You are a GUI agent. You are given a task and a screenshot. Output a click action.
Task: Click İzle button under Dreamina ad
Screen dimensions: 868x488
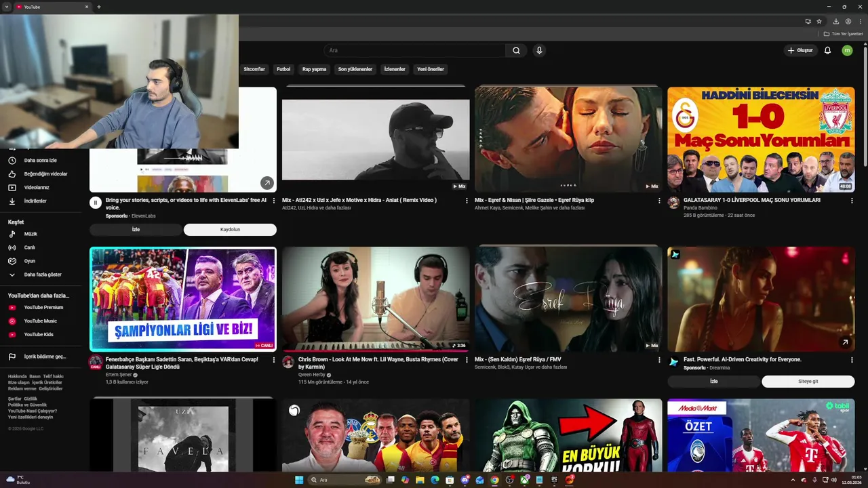click(713, 382)
